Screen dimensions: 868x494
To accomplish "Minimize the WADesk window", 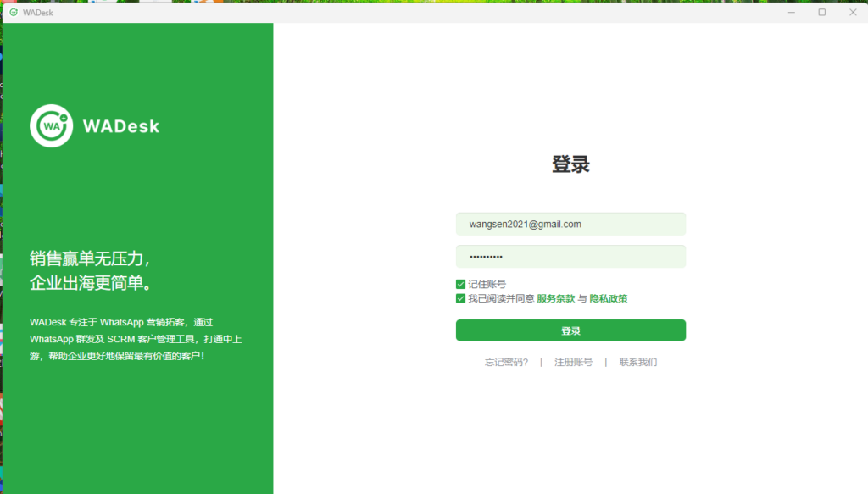I will 792,12.
